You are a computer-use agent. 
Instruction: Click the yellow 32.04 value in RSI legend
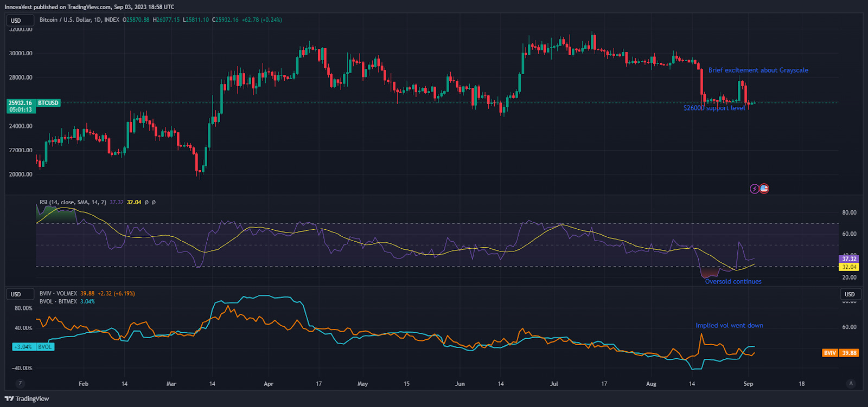(x=134, y=202)
